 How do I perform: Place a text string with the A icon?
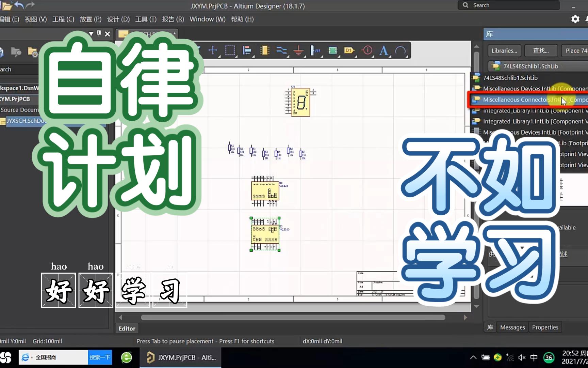tap(384, 50)
